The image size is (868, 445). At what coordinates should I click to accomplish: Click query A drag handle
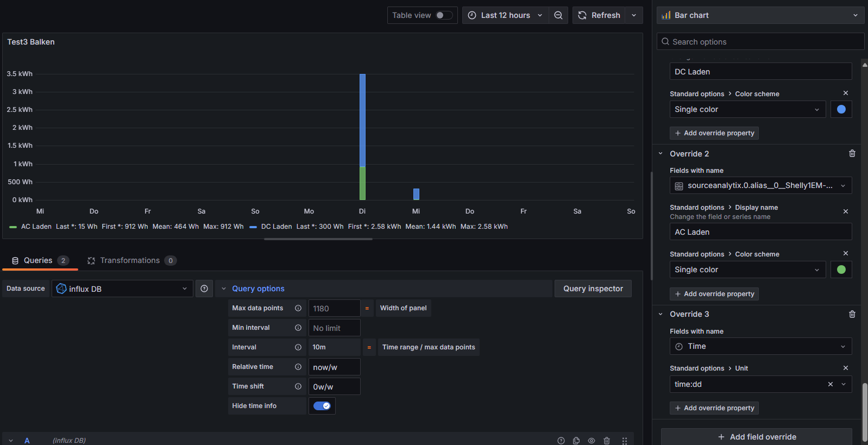pos(625,441)
